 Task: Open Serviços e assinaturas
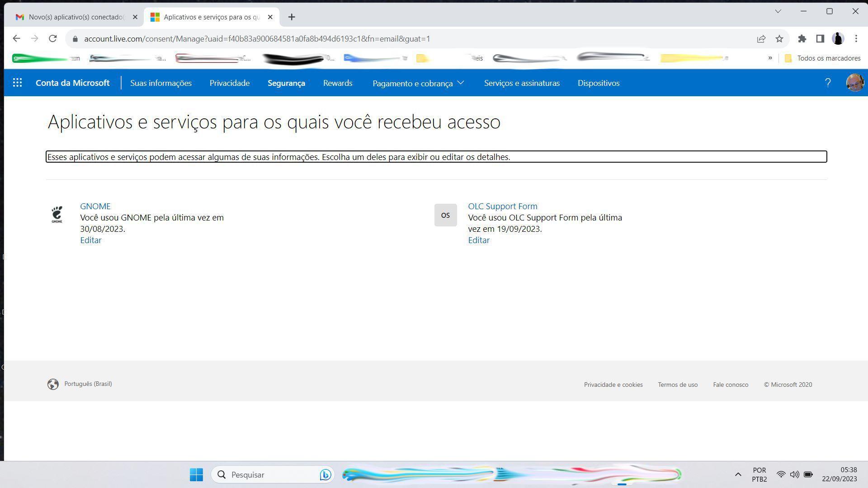point(522,83)
